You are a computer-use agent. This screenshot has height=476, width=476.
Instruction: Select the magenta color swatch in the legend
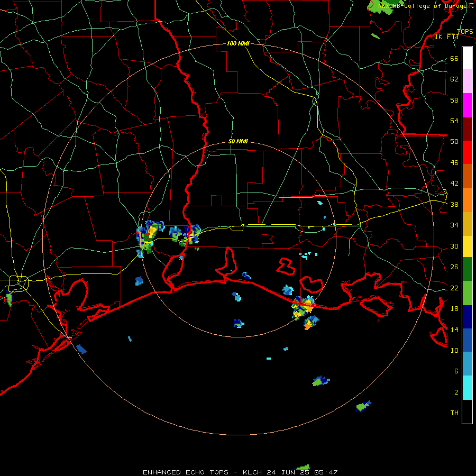[x=467, y=105]
